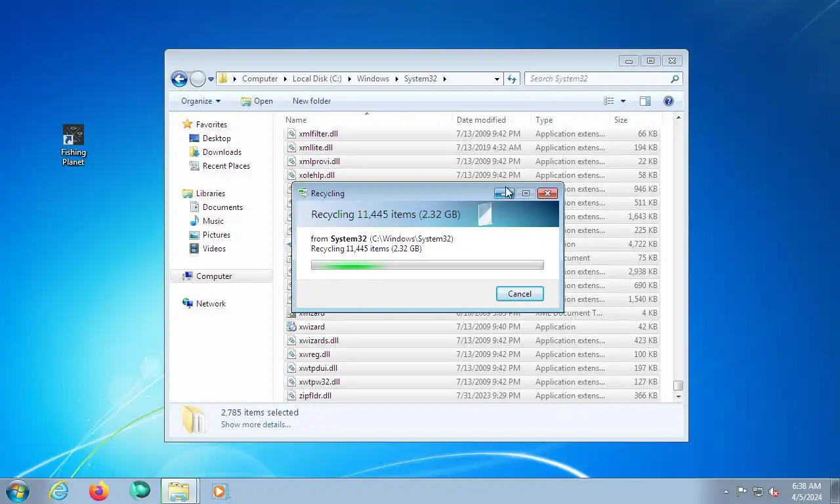840x504 pixels.
Task: Click the Windows breadcrumb segment
Action: tap(373, 79)
